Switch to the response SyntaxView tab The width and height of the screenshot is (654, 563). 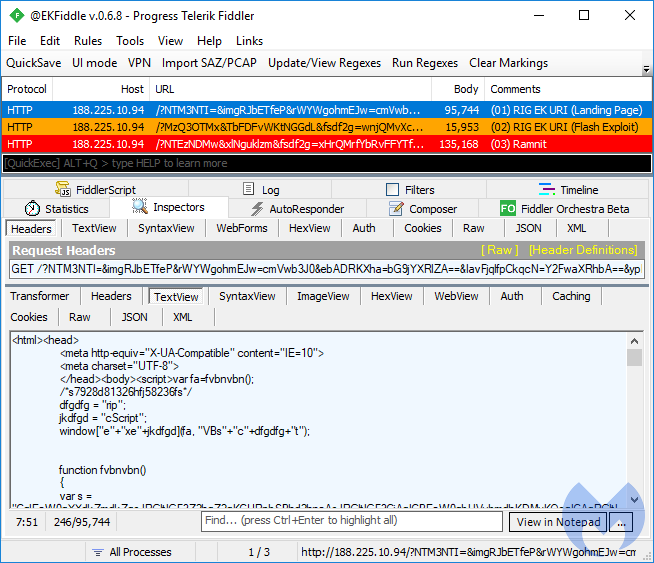point(249,296)
